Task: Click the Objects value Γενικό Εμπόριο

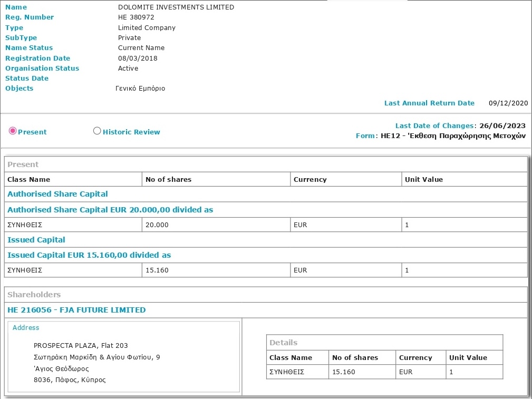Action: [x=140, y=89]
